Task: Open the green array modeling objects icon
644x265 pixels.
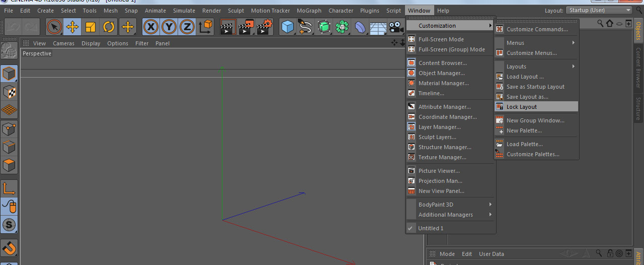Action: click(x=342, y=27)
